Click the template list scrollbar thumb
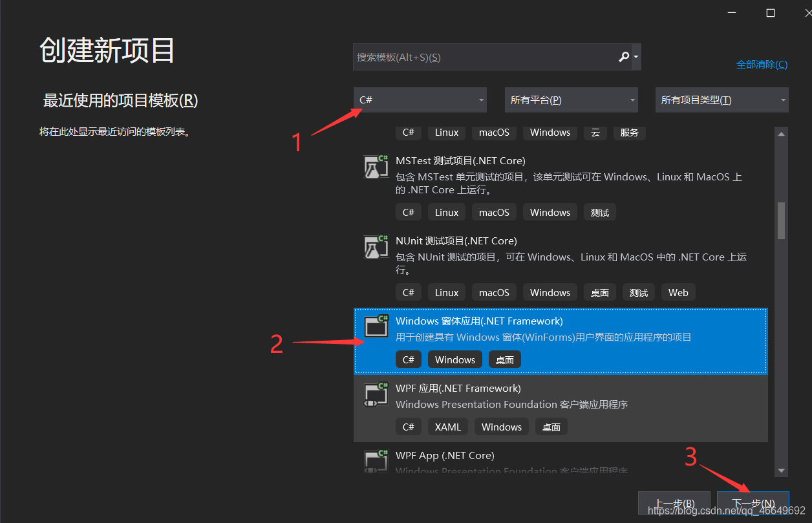Viewport: 812px width, 523px height. (781, 220)
